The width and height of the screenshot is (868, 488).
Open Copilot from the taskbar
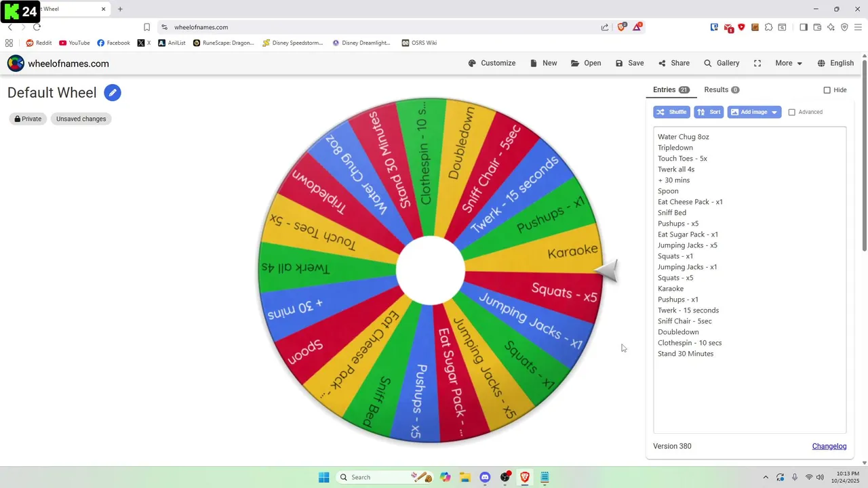[446, 477]
